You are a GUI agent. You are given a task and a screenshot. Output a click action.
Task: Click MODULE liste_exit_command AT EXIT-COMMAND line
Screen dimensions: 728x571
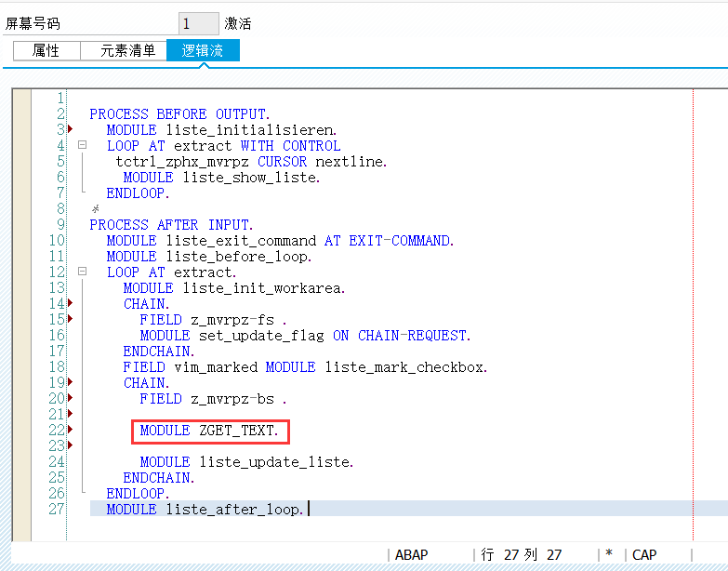280,241
